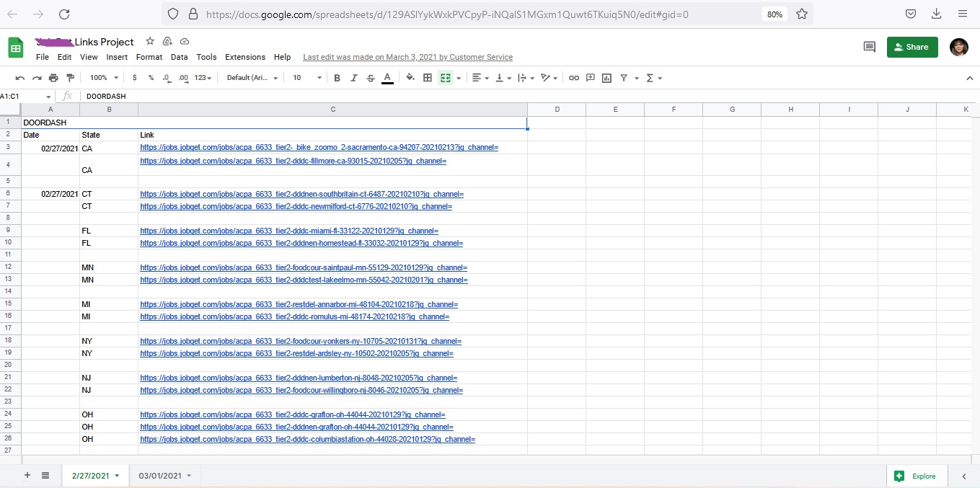Image resolution: width=980 pixels, height=488 pixels.
Task: Increase decimal places
Action: 183,78
